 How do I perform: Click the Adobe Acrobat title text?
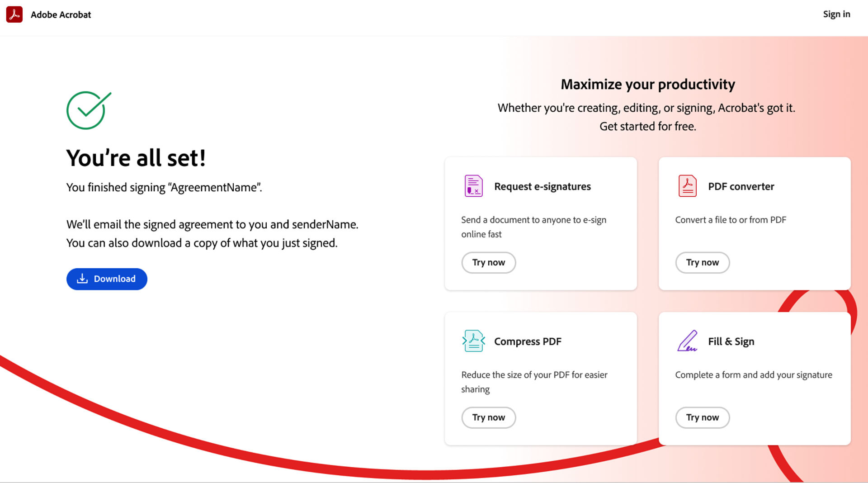[61, 14]
